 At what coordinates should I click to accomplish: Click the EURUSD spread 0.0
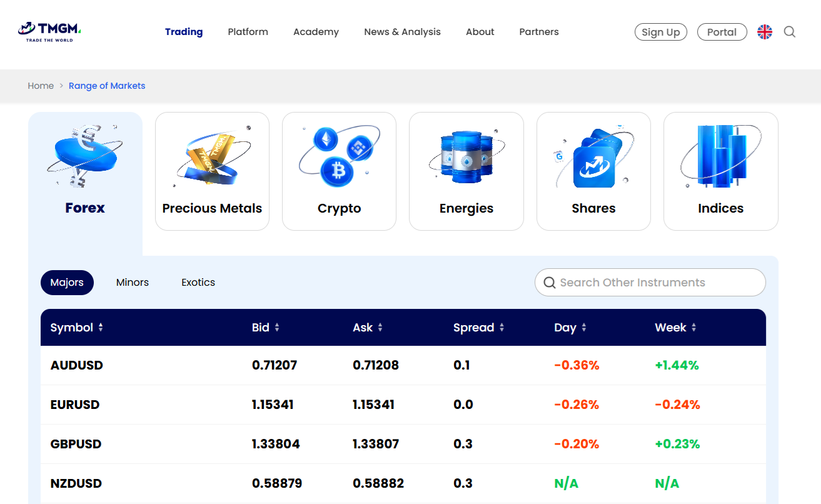[x=463, y=405]
